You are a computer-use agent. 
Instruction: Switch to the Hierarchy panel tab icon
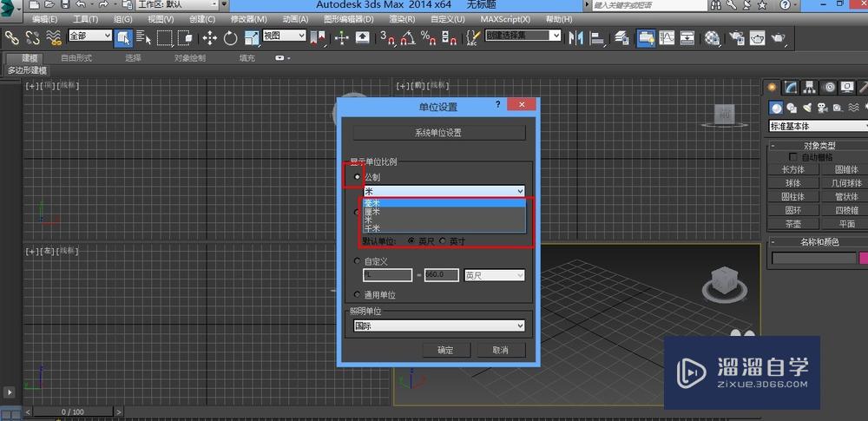coord(809,87)
